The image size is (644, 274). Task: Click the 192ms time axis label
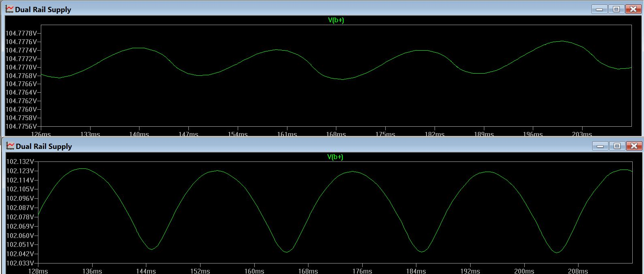click(470, 271)
